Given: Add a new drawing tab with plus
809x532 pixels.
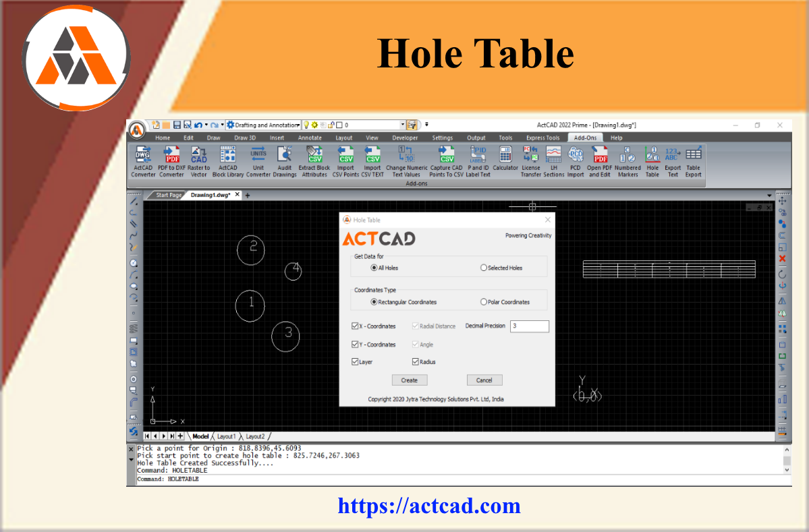Looking at the screenshot, I should (x=248, y=196).
